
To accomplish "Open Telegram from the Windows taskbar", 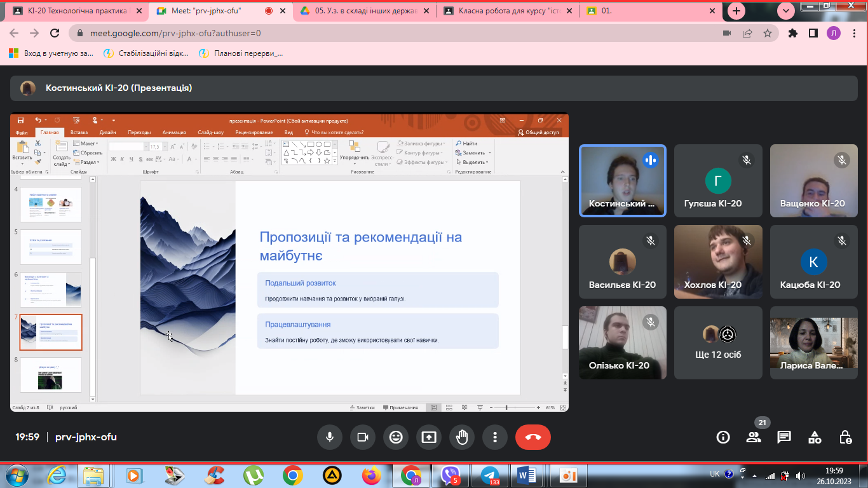I will 490,475.
